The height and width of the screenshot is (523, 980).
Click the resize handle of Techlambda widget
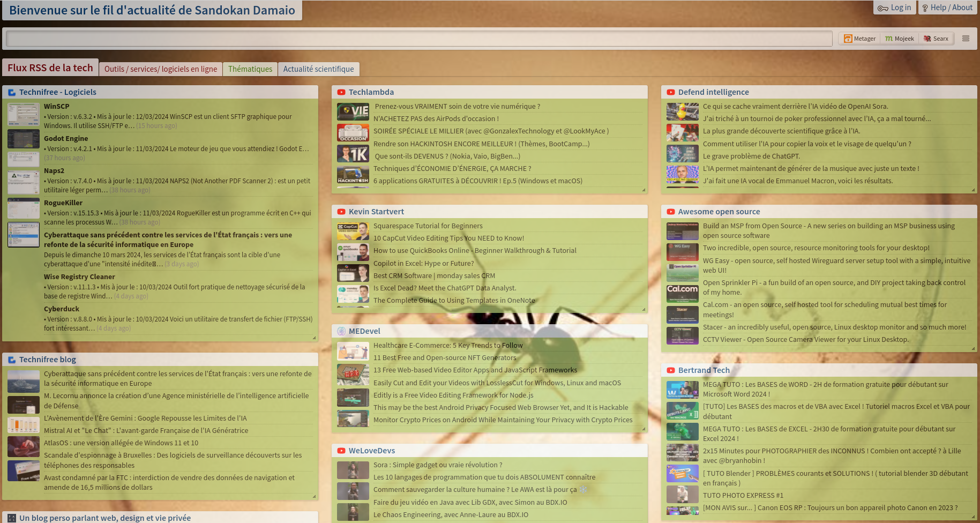pos(644,190)
